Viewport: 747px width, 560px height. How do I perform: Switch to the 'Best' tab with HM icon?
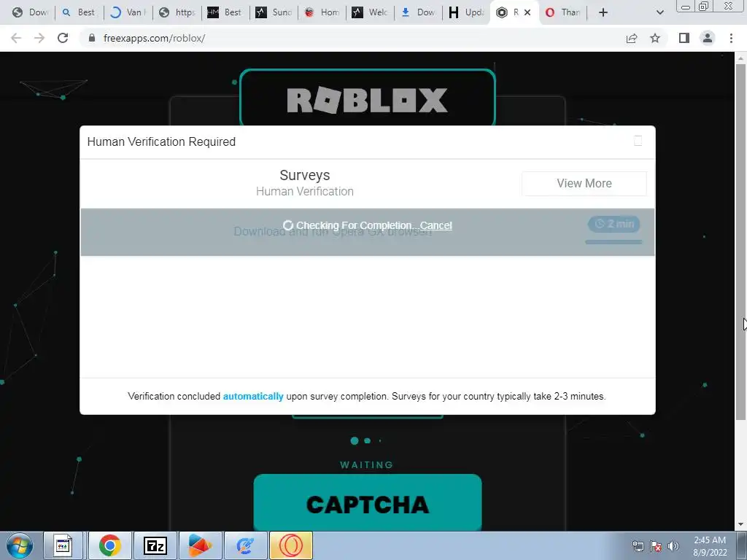point(225,12)
